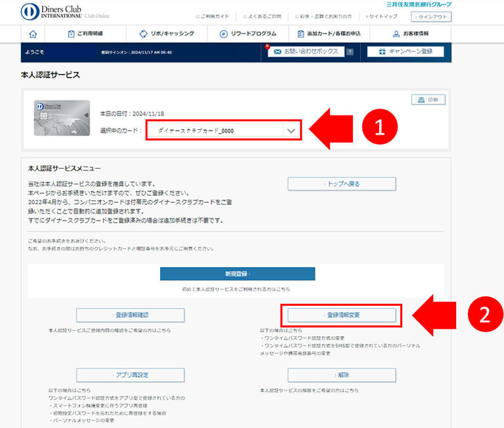Click the アプリ再設定 button
The width and height of the screenshot is (504, 428).
[130, 375]
